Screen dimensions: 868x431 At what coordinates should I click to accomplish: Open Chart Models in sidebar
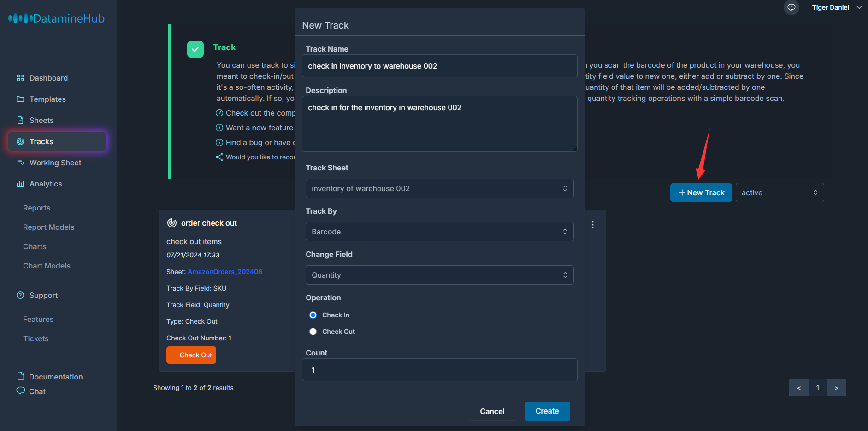(x=47, y=266)
